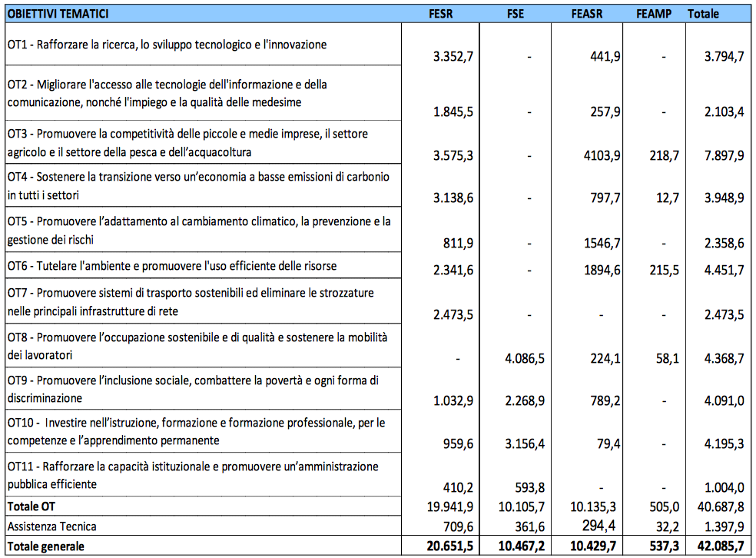The image size is (756, 558).
Task: Click the OT7 FESR value 2.473,5
Action: (x=453, y=315)
